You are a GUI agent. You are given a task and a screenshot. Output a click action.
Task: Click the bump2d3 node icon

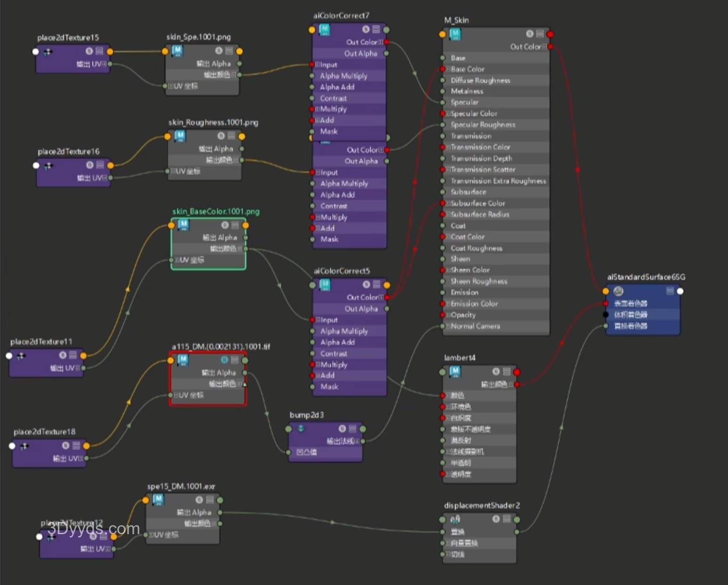pyautogui.click(x=301, y=429)
